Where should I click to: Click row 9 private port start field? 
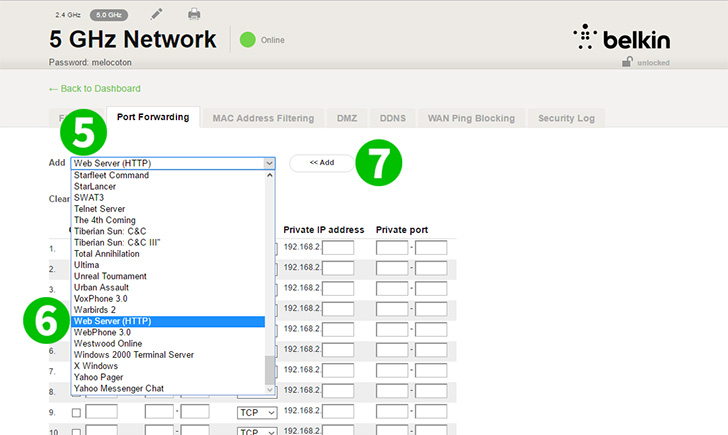point(392,411)
